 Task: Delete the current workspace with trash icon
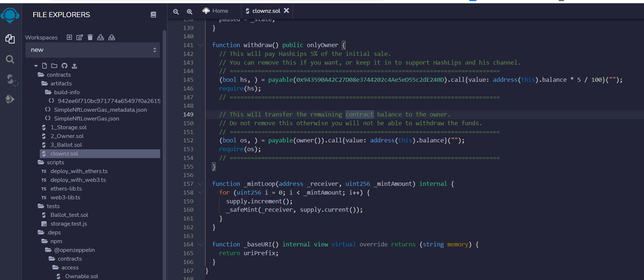[90, 37]
